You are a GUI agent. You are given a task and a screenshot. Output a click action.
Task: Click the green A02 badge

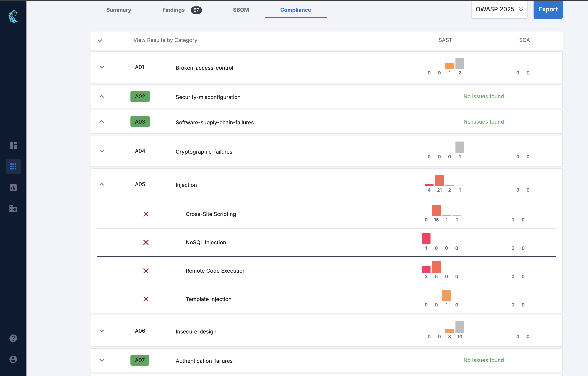click(140, 96)
